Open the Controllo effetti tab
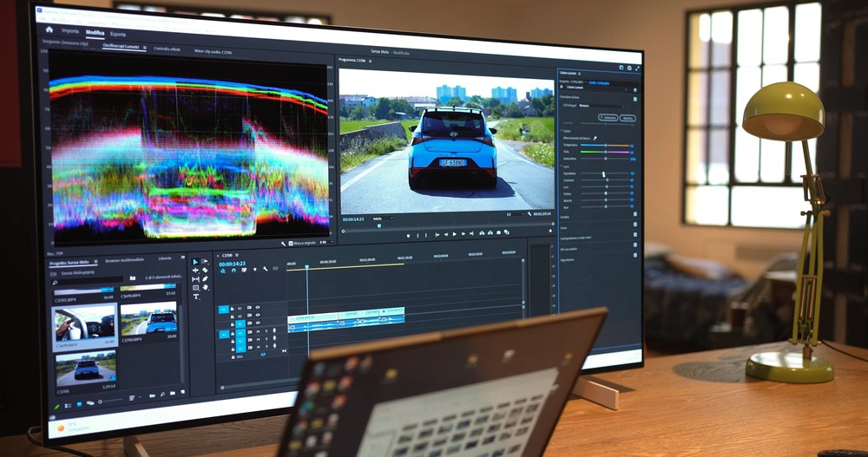This screenshot has height=457, width=868. pos(167,49)
